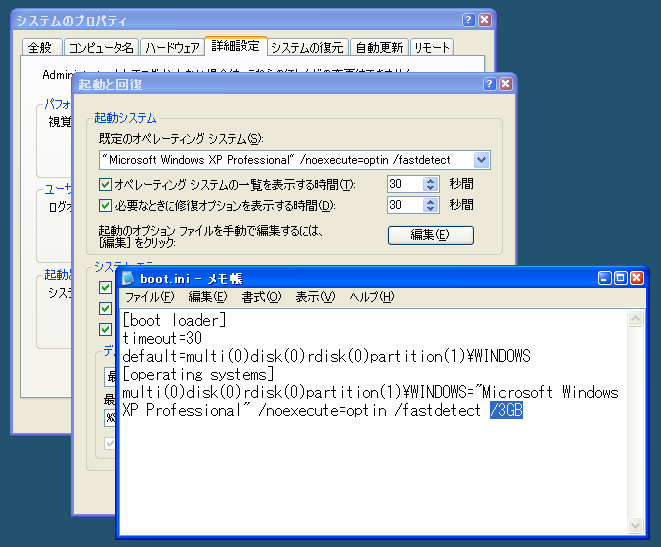This screenshot has height=547, width=661.
Task: Click the [operating systems] line in Notepad
Action: coord(198,375)
